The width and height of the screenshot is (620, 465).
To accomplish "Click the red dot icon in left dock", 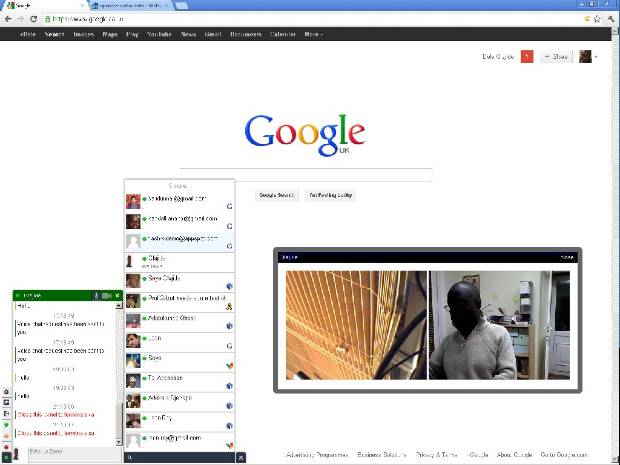I will pyautogui.click(x=6, y=447).
